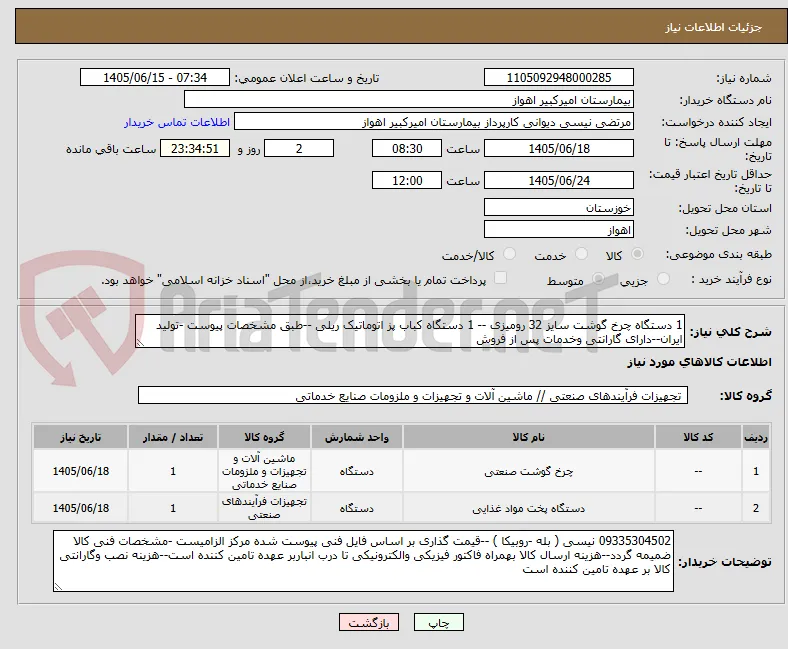Click the طبقه بندی موضوعی label

pyautogui.click(x=719, y=254)
